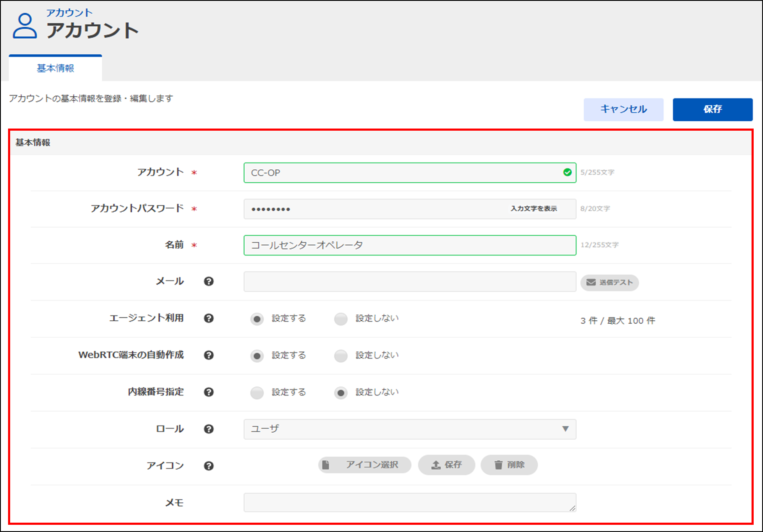Click the account user icon in header
Viewport: 763px width, 532px height.
point(25,26)
